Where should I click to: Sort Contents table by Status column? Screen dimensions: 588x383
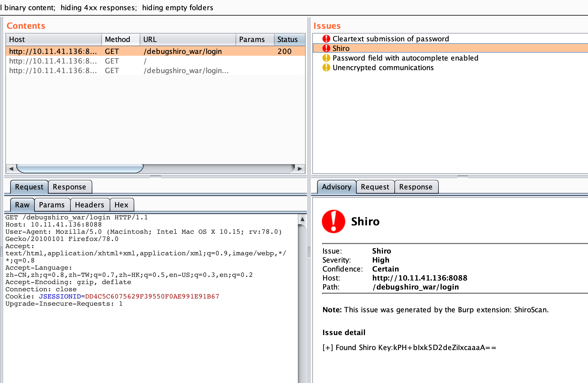pyautogui.click(x=287, y=40)
